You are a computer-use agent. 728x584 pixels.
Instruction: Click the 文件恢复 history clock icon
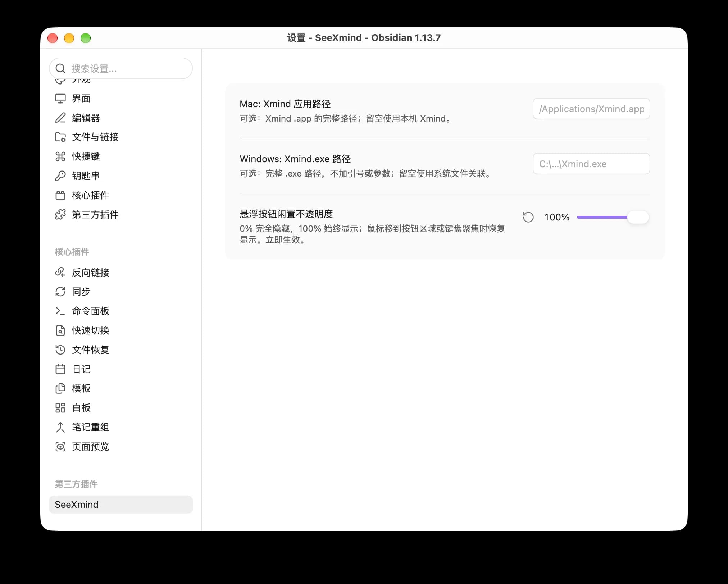coord(60,350)
